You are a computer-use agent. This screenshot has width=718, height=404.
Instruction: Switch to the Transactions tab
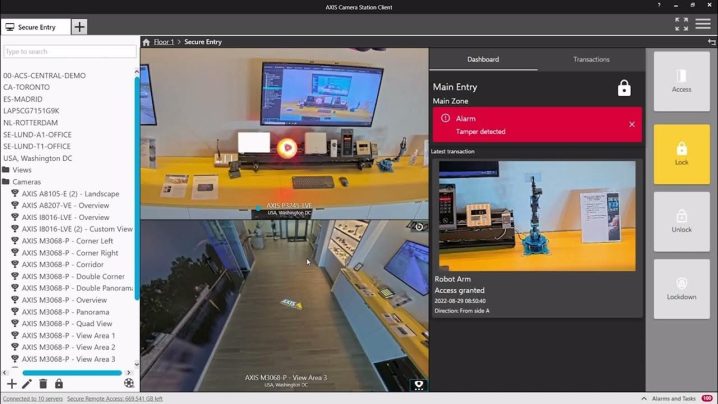pos(591,59)
